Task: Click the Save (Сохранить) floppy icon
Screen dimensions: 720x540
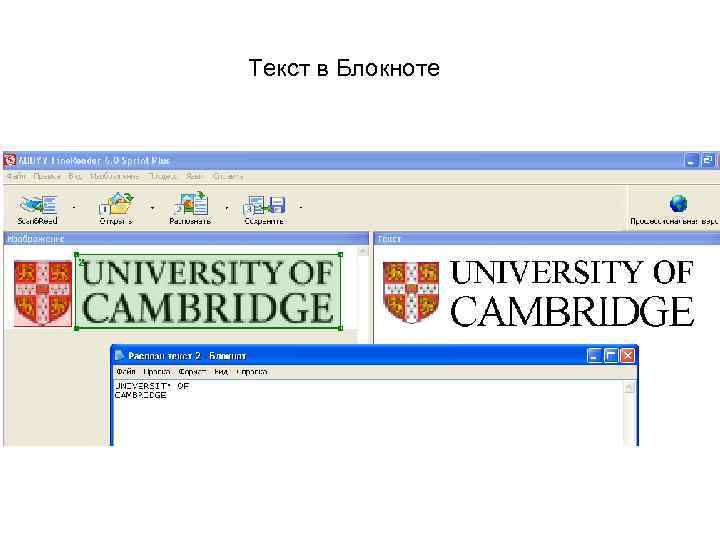Action: pos(264,205)
